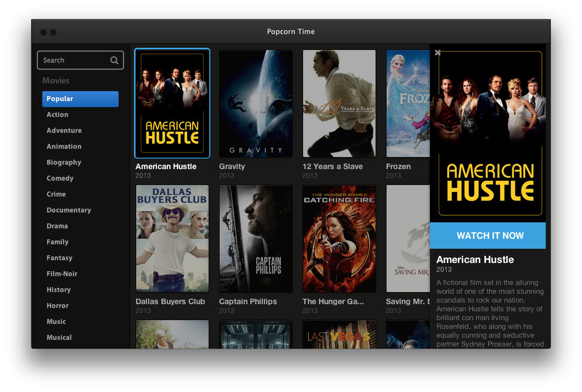
Task: Select the American Hustle poster in grid
Action: pyautogui.click(x=172, y=103)
